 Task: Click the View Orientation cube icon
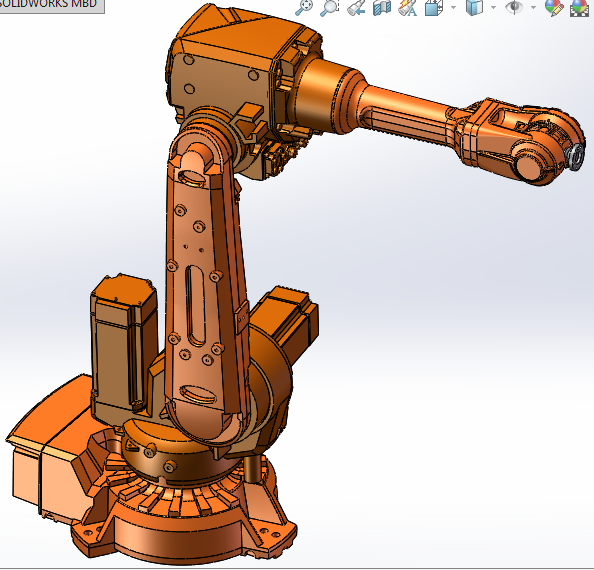click(x=434, y=8)
